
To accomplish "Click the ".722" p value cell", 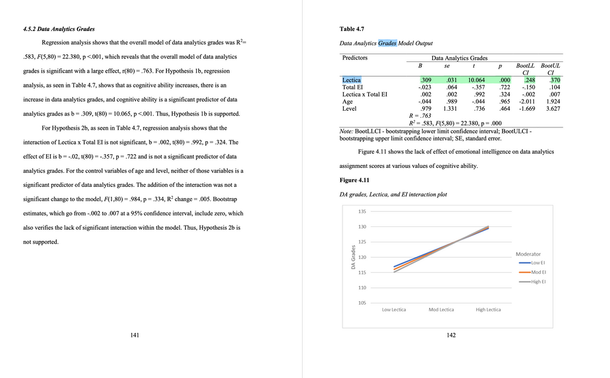I will coord(505,87).
